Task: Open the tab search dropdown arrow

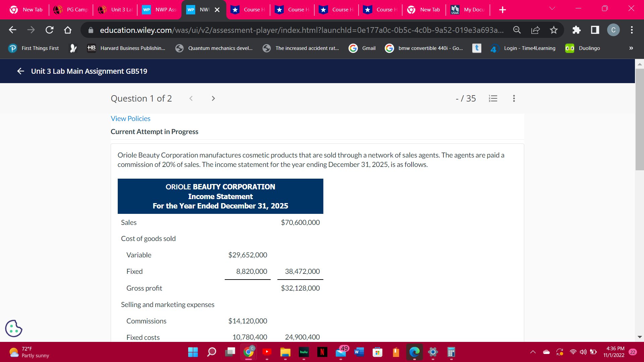Action: [552, 9]
